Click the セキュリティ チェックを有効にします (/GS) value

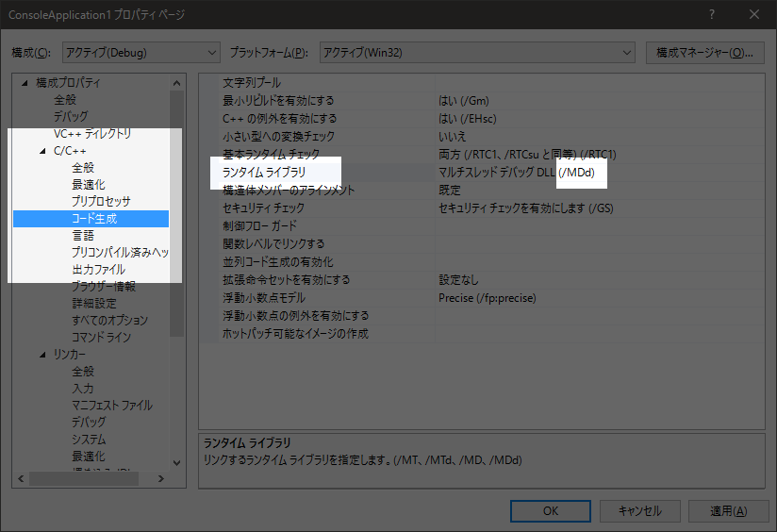[526, 208]
